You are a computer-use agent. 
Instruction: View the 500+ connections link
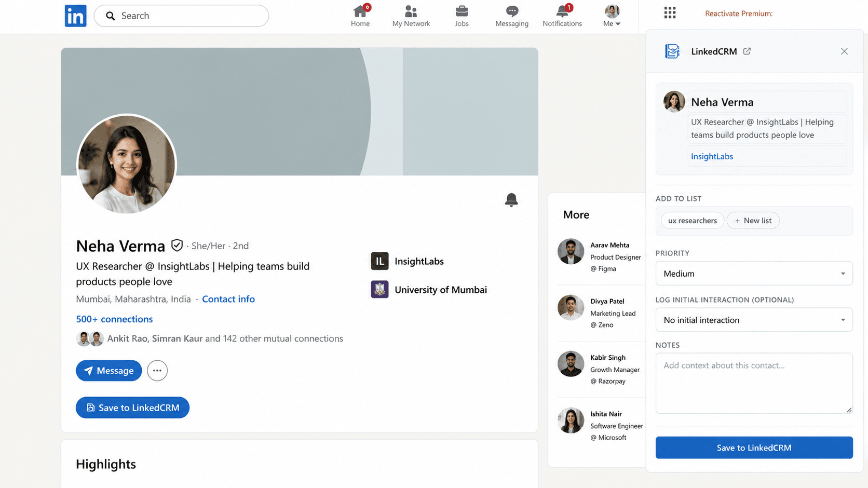[114, 319]
